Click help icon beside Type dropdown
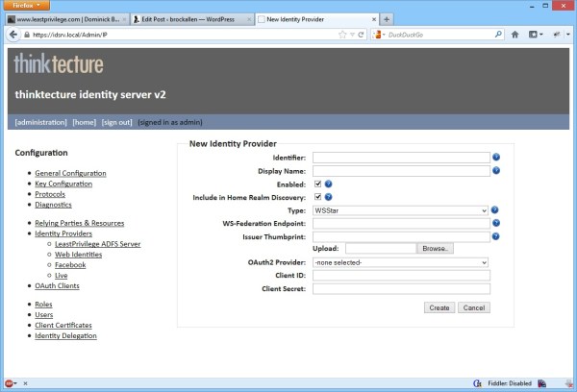The image size is (577, 392). click(x=496, y=209)
